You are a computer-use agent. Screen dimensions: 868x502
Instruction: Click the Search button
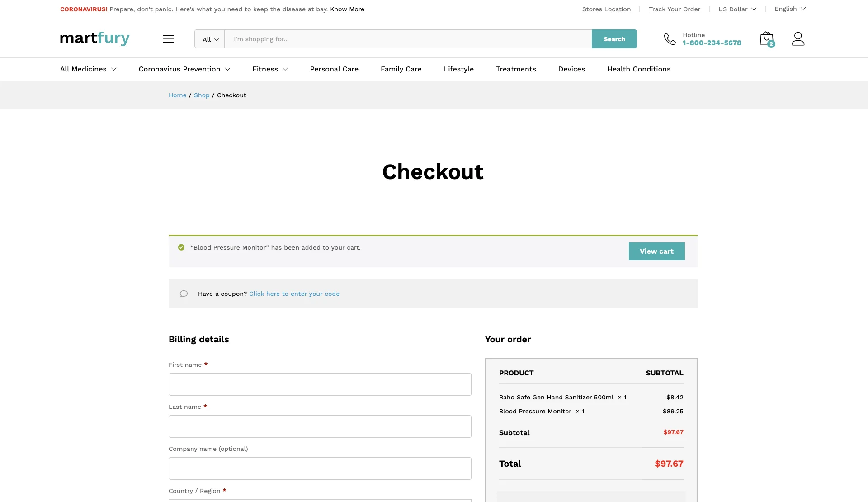(614, 39)
